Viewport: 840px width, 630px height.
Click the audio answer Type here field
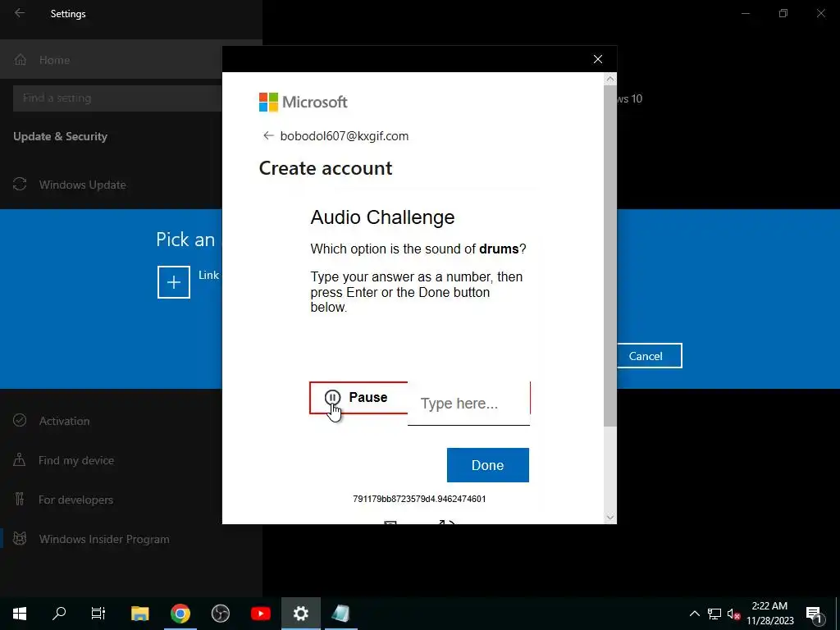468,404
